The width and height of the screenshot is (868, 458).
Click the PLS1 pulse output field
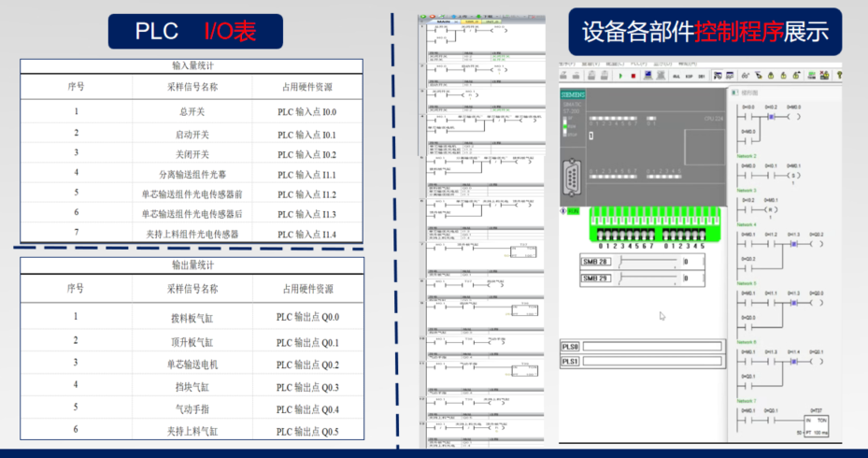[x=652, y=361]
